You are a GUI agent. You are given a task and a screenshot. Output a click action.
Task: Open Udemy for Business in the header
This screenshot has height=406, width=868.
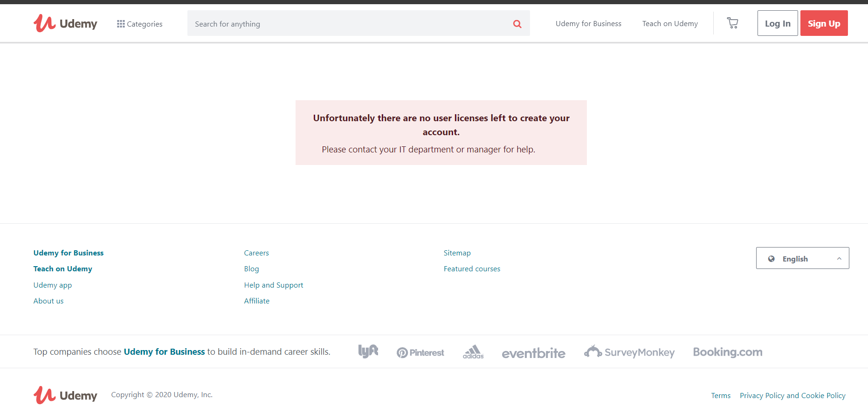588,24
